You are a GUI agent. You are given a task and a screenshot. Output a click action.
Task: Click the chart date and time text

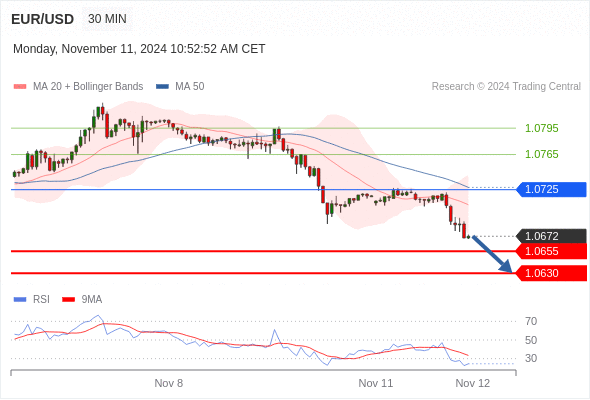point(139,49)
